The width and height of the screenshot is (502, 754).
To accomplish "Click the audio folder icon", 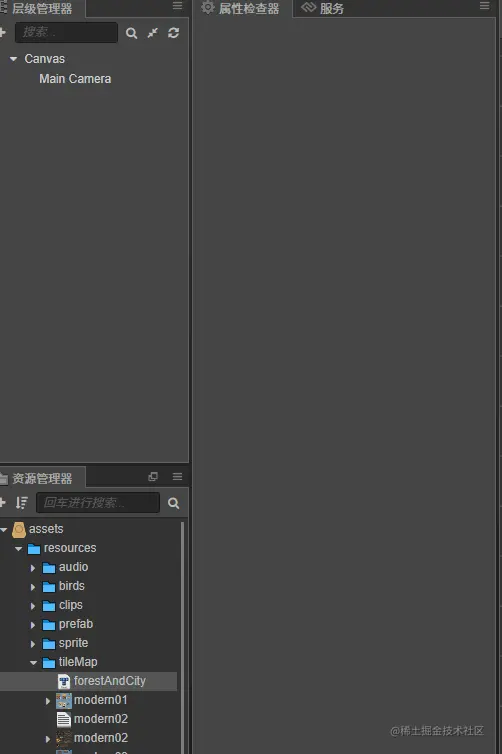I will tap(49, 568).
